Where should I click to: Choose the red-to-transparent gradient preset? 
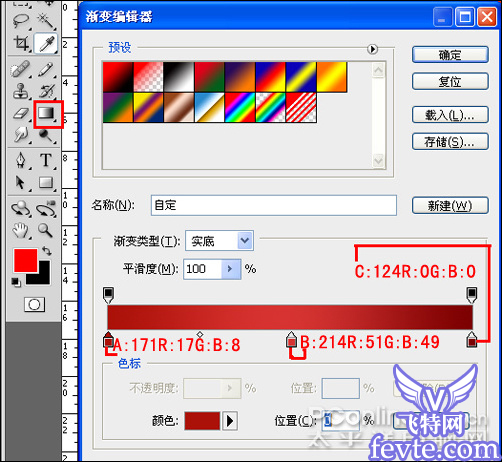(x=149, y=77)
